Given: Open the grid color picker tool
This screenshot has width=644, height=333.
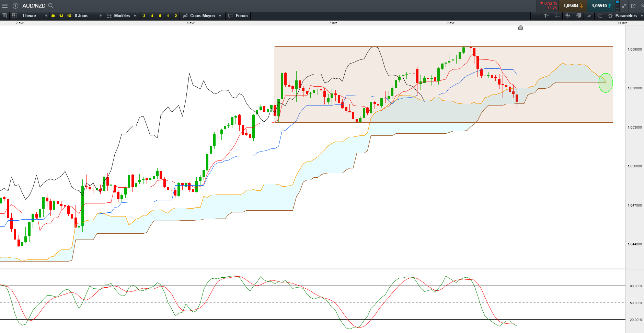Looking at the screenshot, I should pos(568,16).
